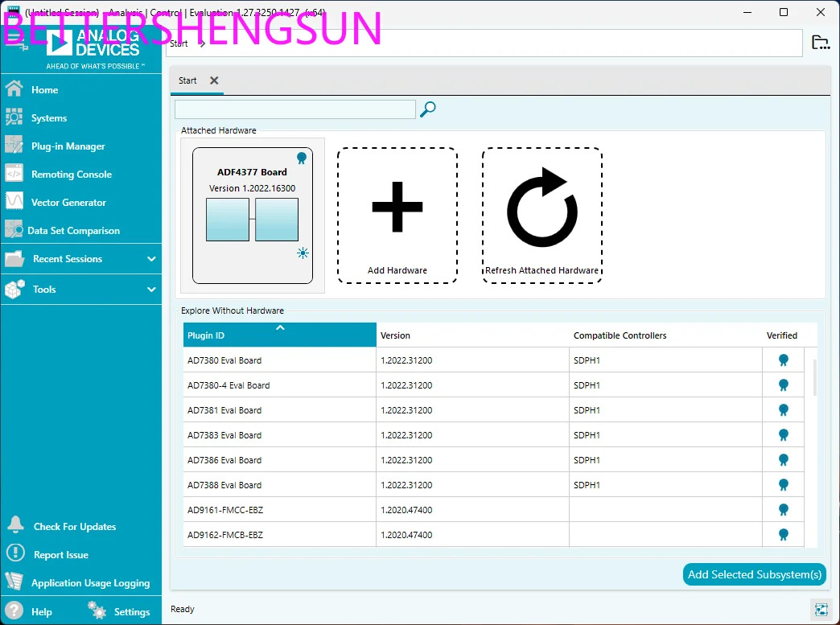Expand the Recent Sessions chevron
The height and width of the screenshot is (625, 840).
[151, 259]
